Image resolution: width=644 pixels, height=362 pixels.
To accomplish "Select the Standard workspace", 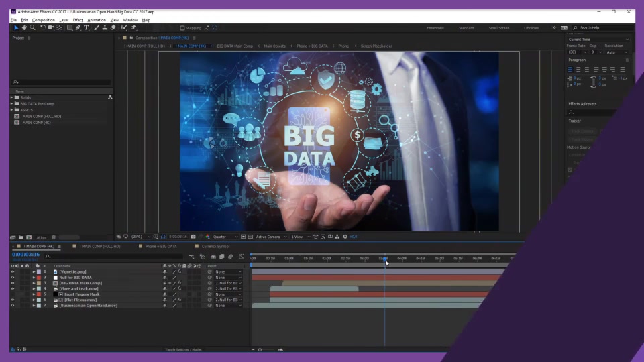I will 466,28.
